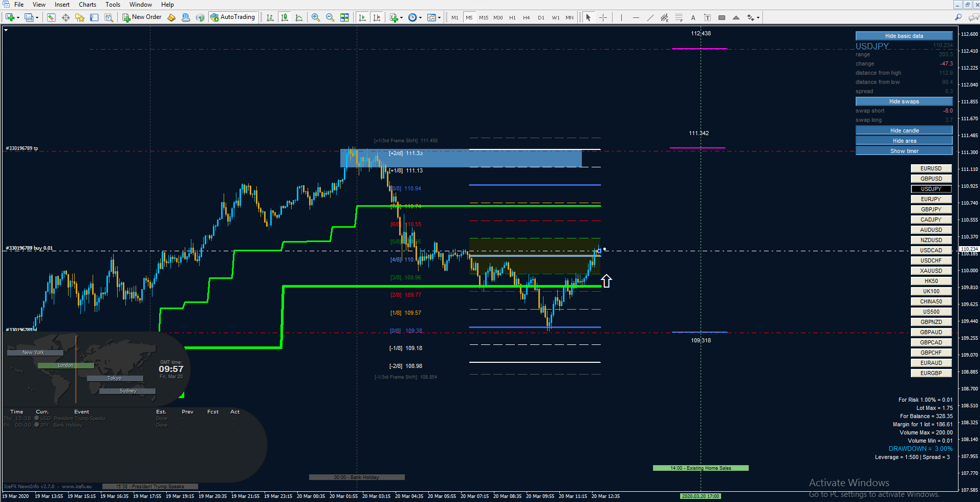Expand the Indicators dropdown arrow
Image resolution: width=980 pixels, height=502 pixels.
401,18
